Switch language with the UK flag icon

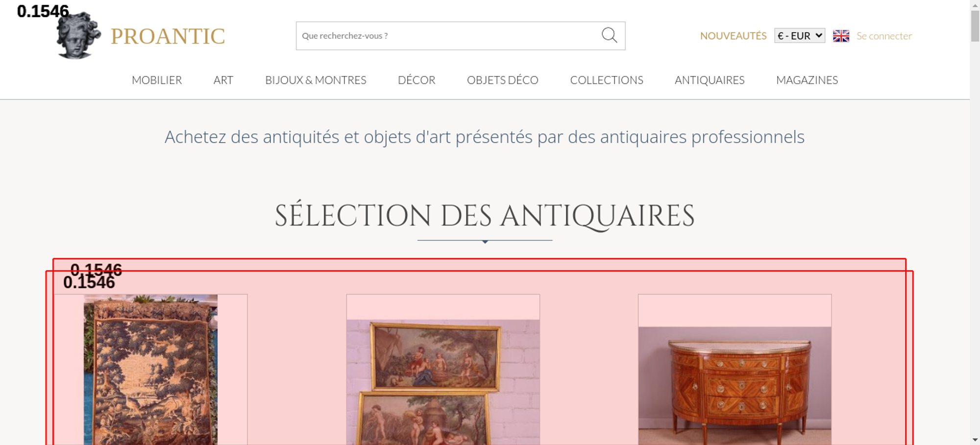tap(841, 36)
